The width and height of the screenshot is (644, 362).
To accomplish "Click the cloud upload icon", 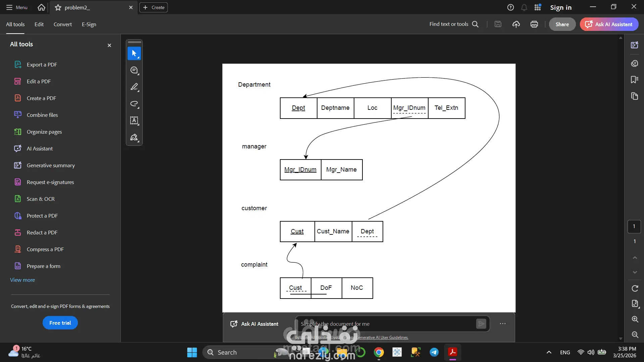I will click(x=516, y=24).
